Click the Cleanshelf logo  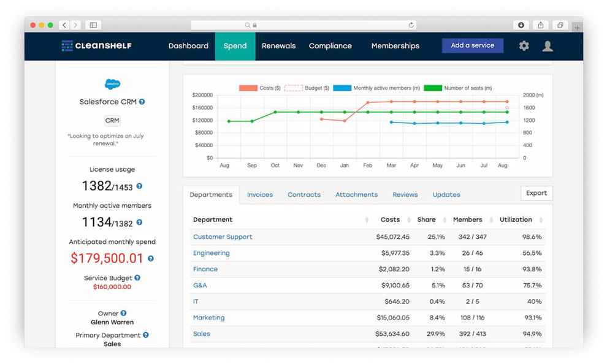96,45
